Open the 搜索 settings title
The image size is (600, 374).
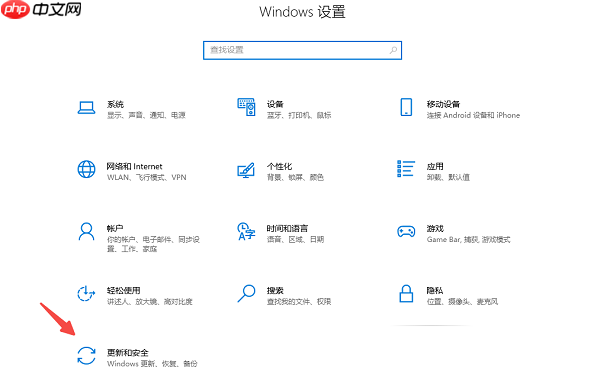(275, 291)
